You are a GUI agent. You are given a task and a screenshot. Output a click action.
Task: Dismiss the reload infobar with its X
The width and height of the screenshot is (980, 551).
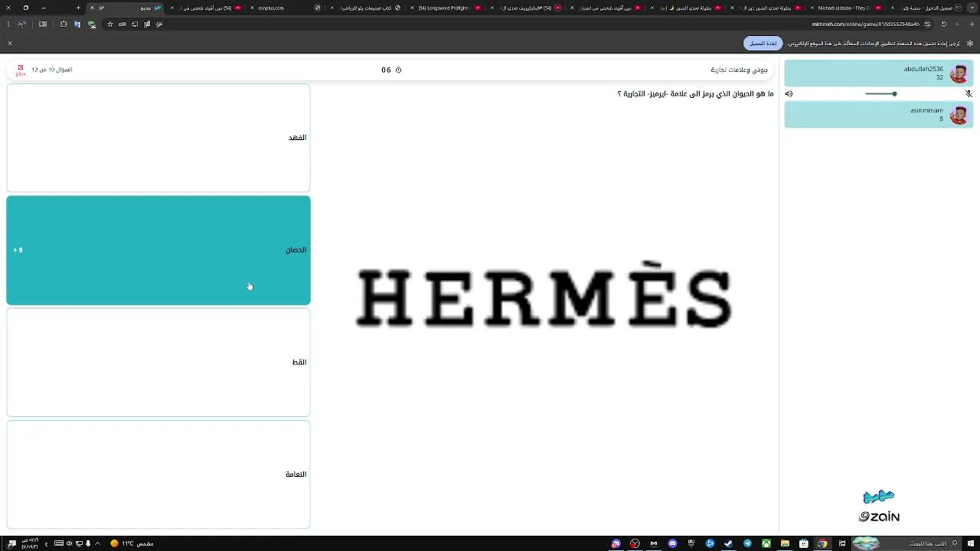click(x=10, y=43)
